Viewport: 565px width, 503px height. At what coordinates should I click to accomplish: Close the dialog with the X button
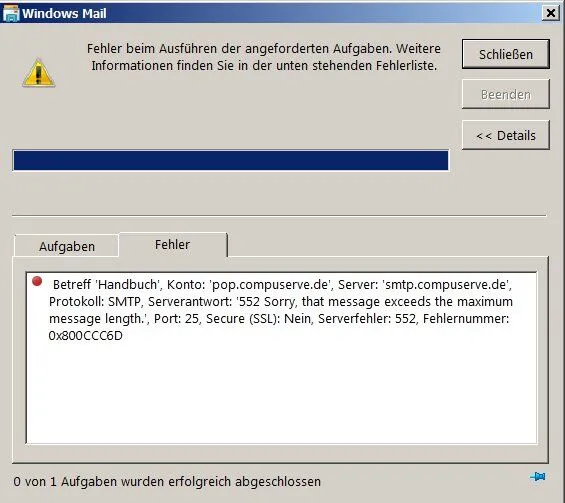tap(551, 13)
